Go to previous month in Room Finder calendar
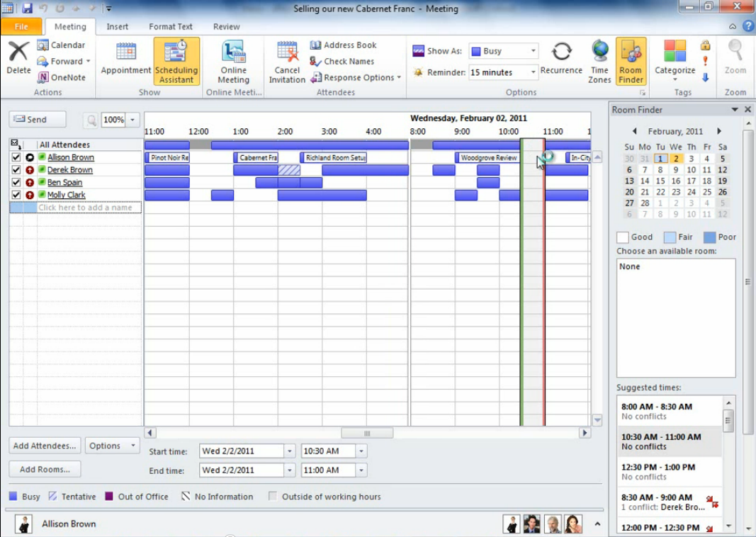Screen dimensions: 756x537 (635, 131)
